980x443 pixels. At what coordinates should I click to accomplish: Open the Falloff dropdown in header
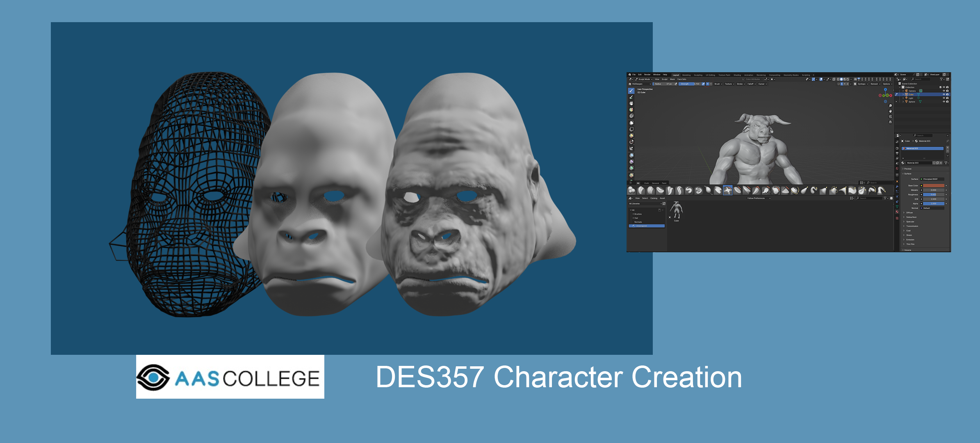[751, 84]
